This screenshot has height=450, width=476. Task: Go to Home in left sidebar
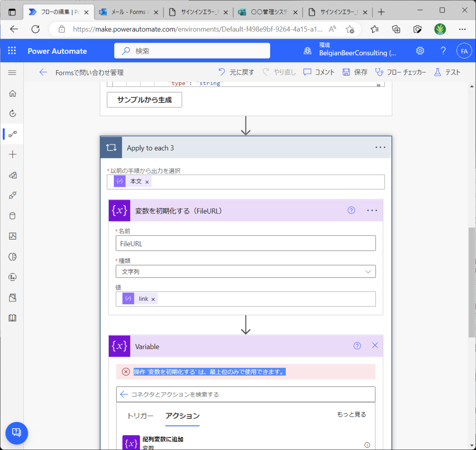click(x=13, y=93)
